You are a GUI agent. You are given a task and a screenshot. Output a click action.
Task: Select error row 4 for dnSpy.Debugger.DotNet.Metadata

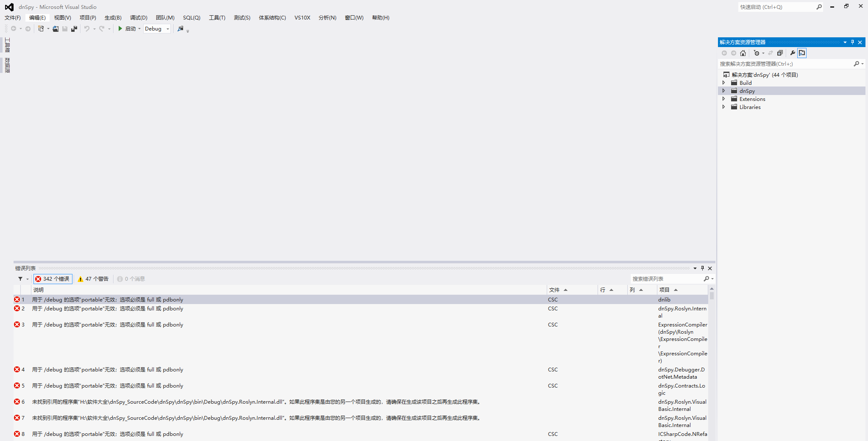[361, 373]
